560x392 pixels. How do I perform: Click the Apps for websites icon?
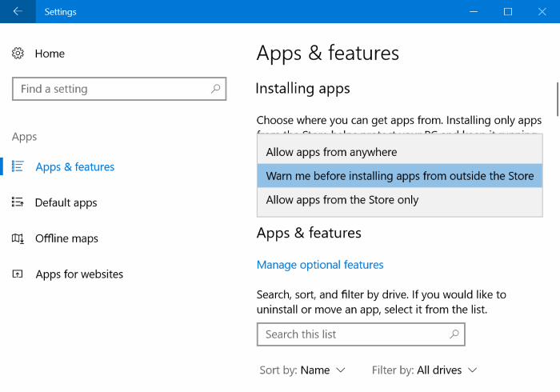(18, 274)
